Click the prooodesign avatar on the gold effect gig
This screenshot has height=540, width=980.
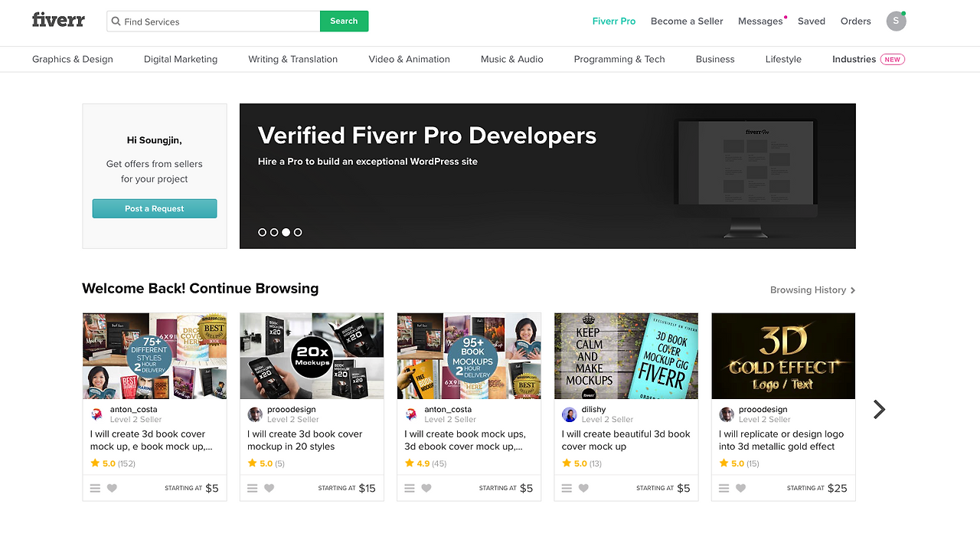tap(727, 414)
